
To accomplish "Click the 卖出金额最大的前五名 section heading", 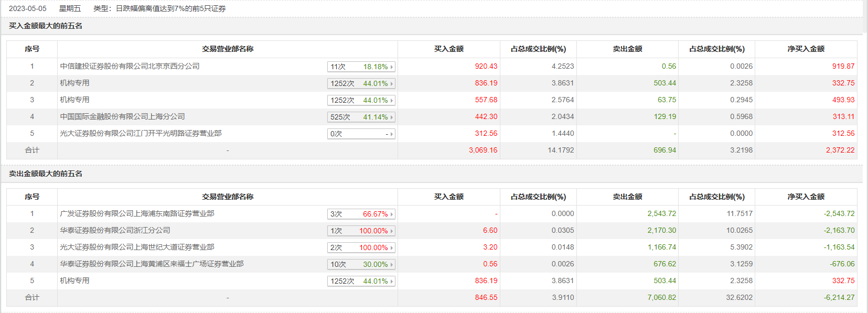I will 46,174.
